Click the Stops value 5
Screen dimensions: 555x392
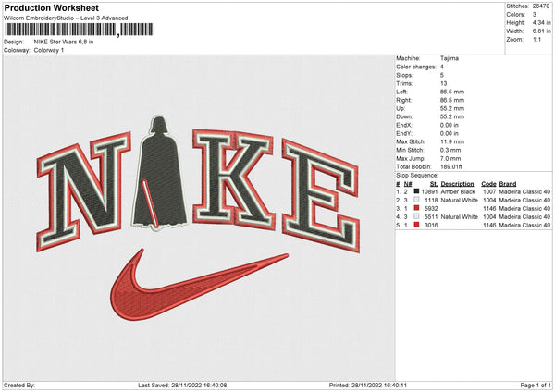pos(442,75)
